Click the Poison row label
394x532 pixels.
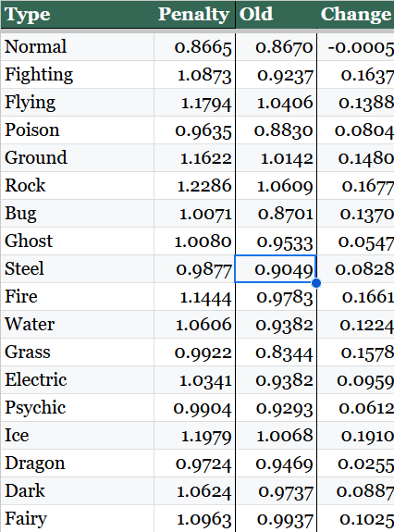point(78,130)
